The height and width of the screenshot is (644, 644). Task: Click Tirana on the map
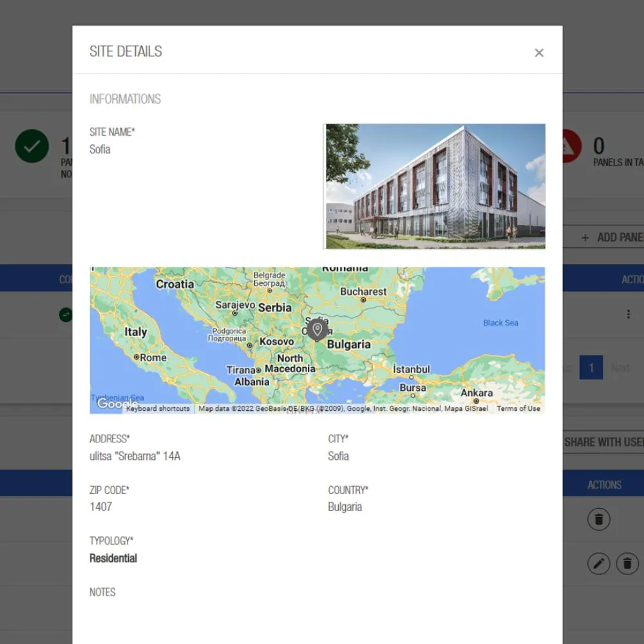tap(241, 370)
